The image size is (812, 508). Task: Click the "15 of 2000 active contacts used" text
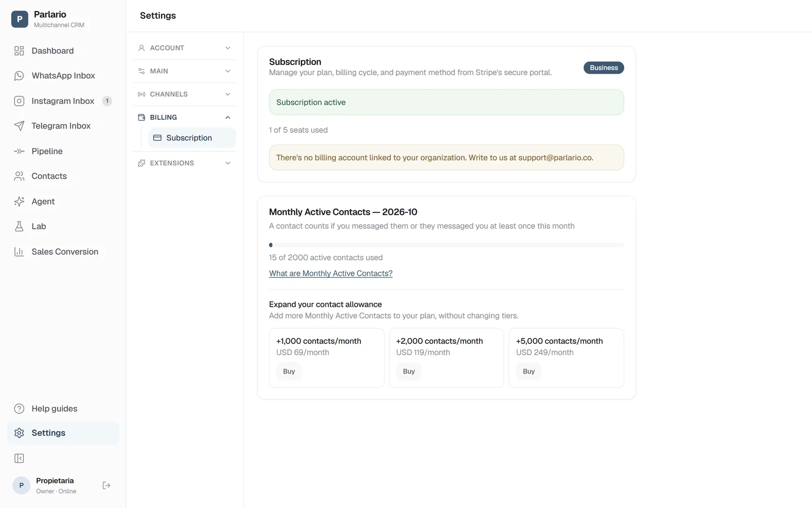[326, 258]
